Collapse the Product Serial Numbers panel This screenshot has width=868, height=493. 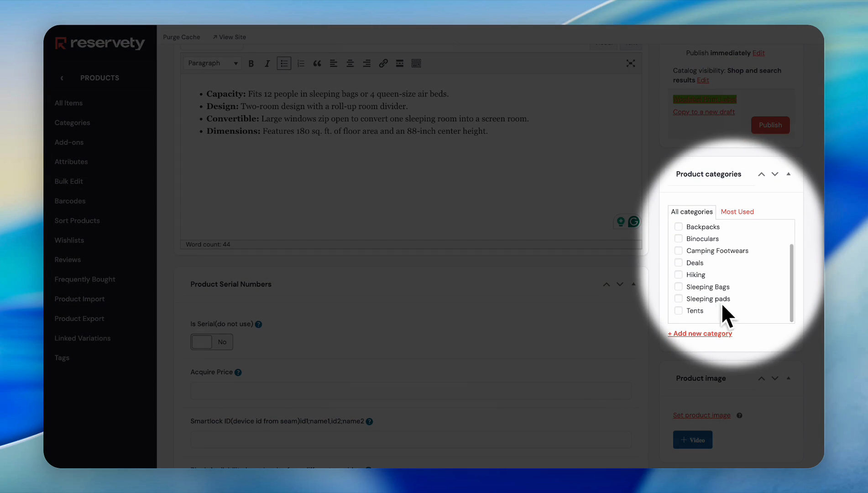point(633,284)
